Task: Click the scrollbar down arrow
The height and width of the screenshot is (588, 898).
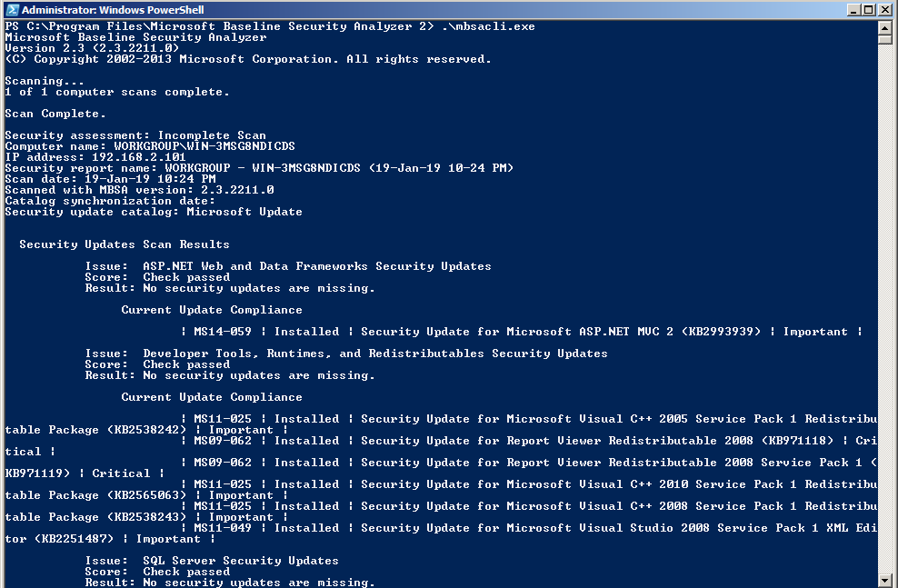Action: tap(885, 581)
